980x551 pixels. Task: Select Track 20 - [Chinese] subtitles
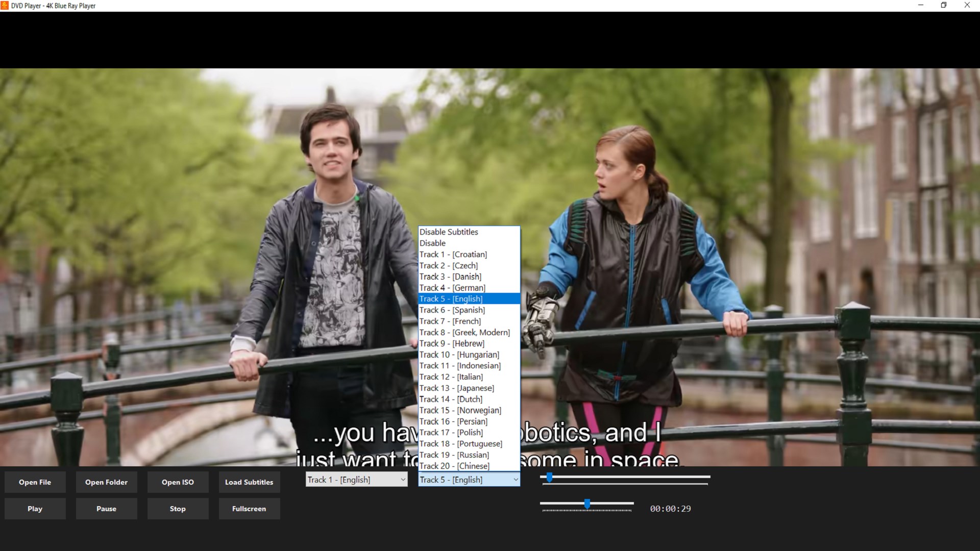454,466
